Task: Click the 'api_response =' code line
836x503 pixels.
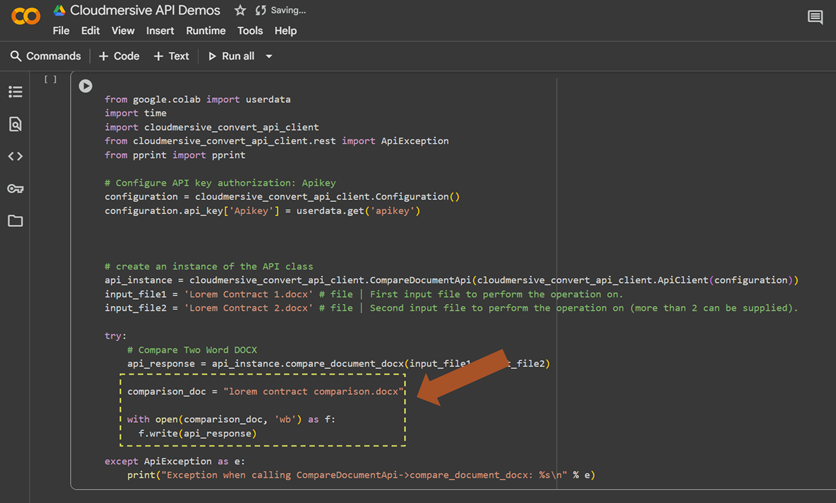Action: coord(339,364)
